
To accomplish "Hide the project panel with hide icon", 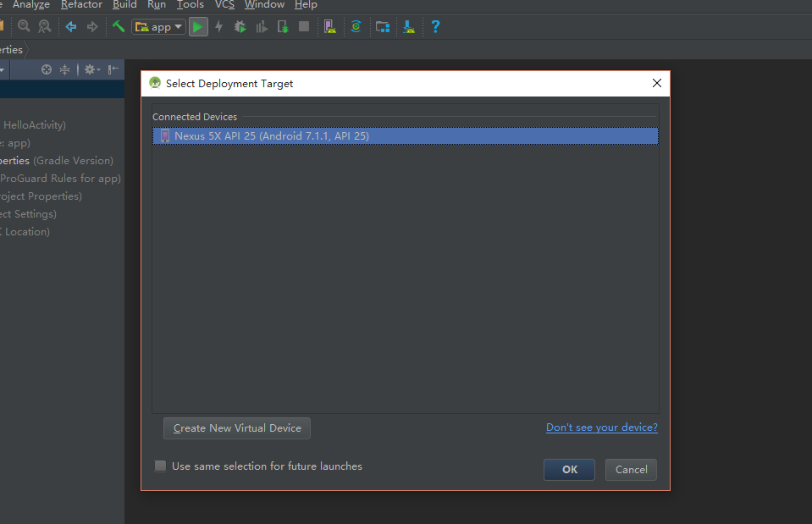I will point(113,69).
